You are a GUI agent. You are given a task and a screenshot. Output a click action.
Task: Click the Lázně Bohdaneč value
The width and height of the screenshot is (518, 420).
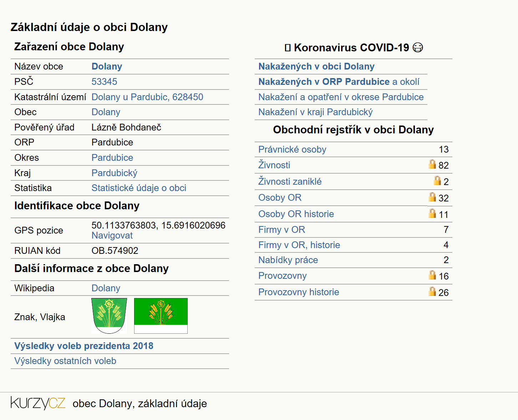click(126, 127)
